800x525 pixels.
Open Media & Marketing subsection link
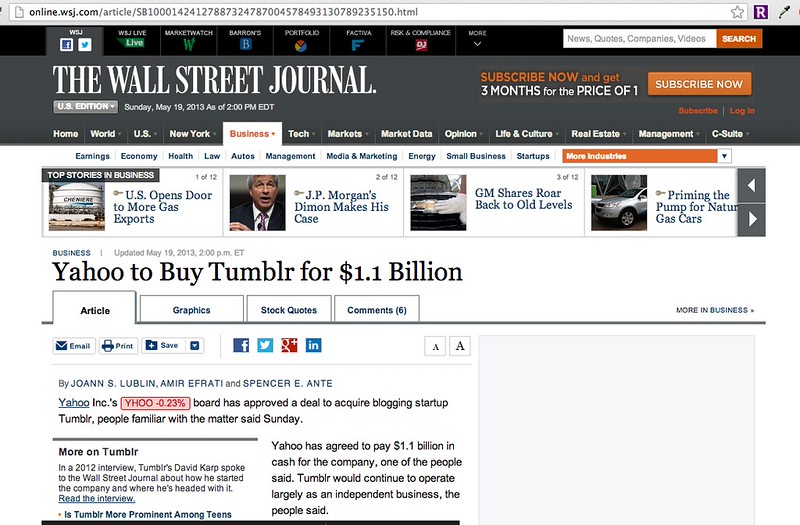[362, 156]
